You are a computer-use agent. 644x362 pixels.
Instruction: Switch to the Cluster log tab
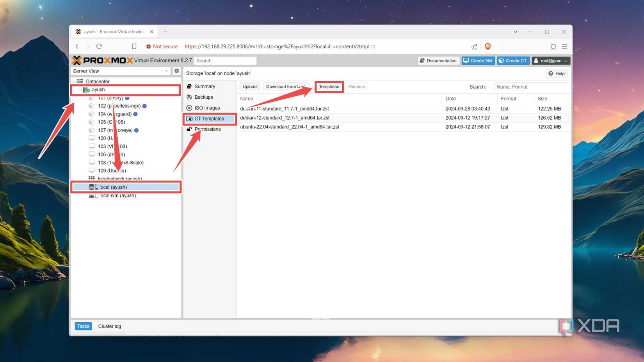(110, 326)
